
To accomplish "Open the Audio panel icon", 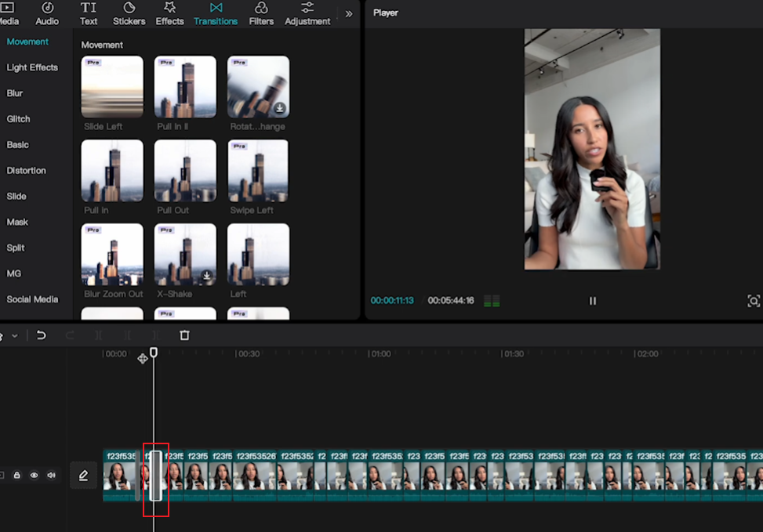I will 47,8.
